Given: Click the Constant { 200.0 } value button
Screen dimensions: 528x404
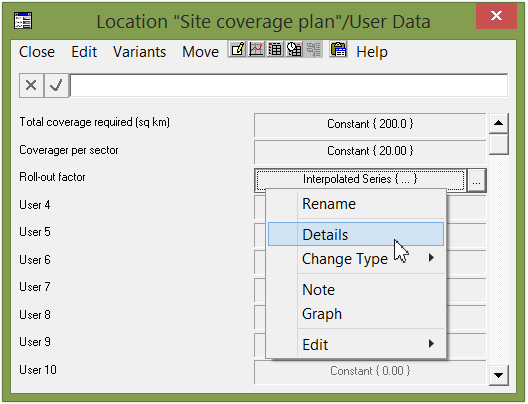Looking at the screenshot, I should (x=370, y=124).
